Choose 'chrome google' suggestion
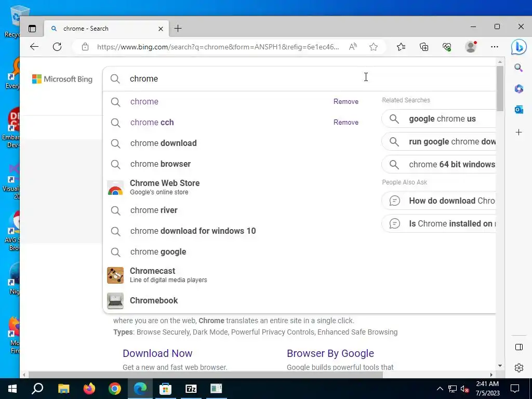Image resolution: width=532 pixels, height=399 pixels. click(158, 252)
